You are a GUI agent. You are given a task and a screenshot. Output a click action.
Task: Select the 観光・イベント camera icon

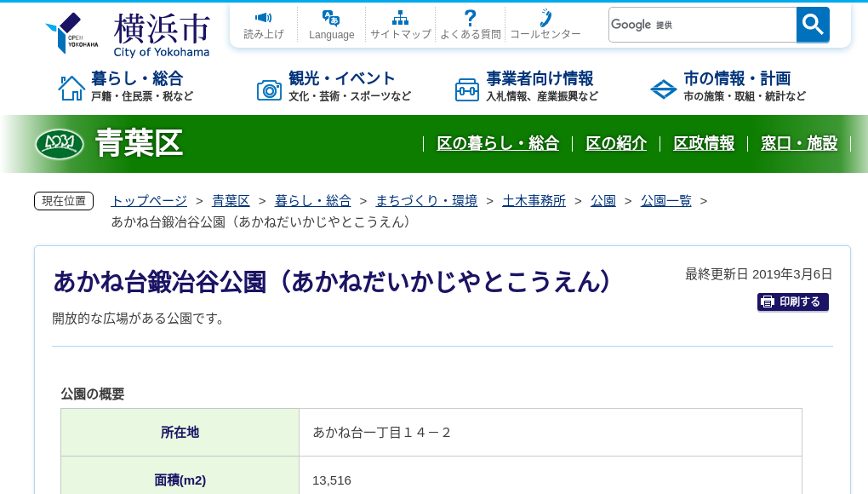pos(270,87)
